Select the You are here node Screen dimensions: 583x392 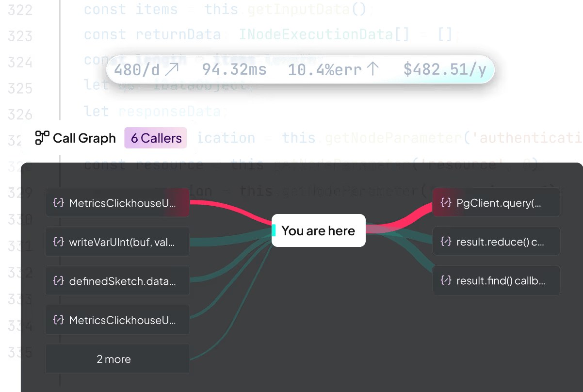(x=319, y=230)
